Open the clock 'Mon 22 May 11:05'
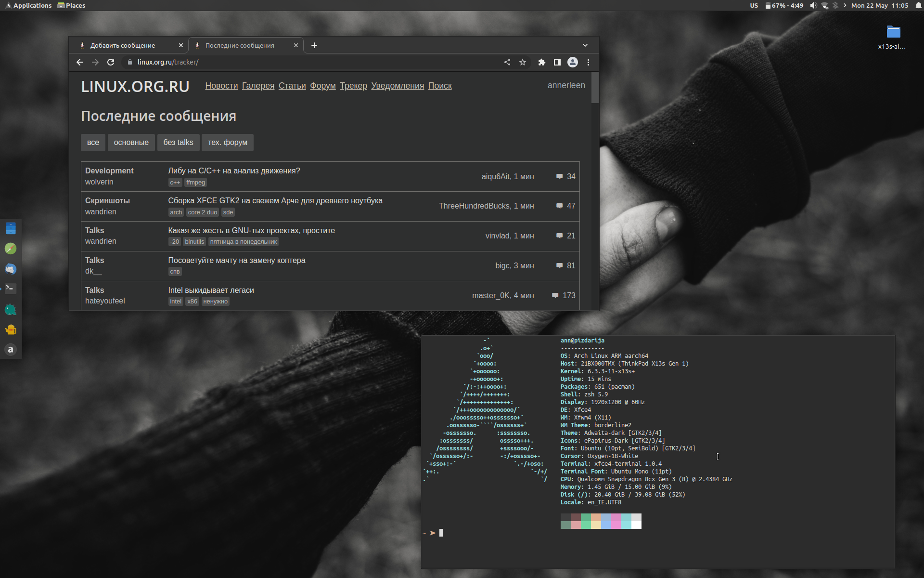Screen dimensions: 924x578 [x=880, y=5]
